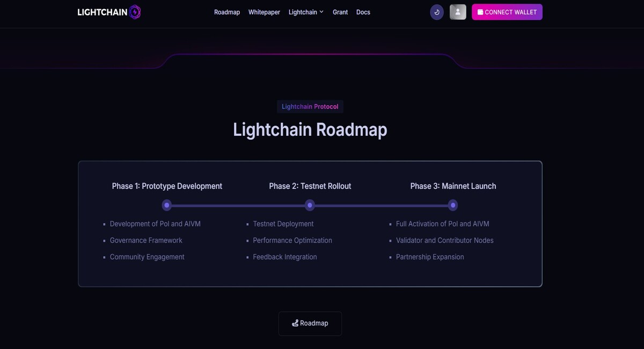Click Full Activation of PoI and AIVM

pyautogui.click(x=443, y=224)
